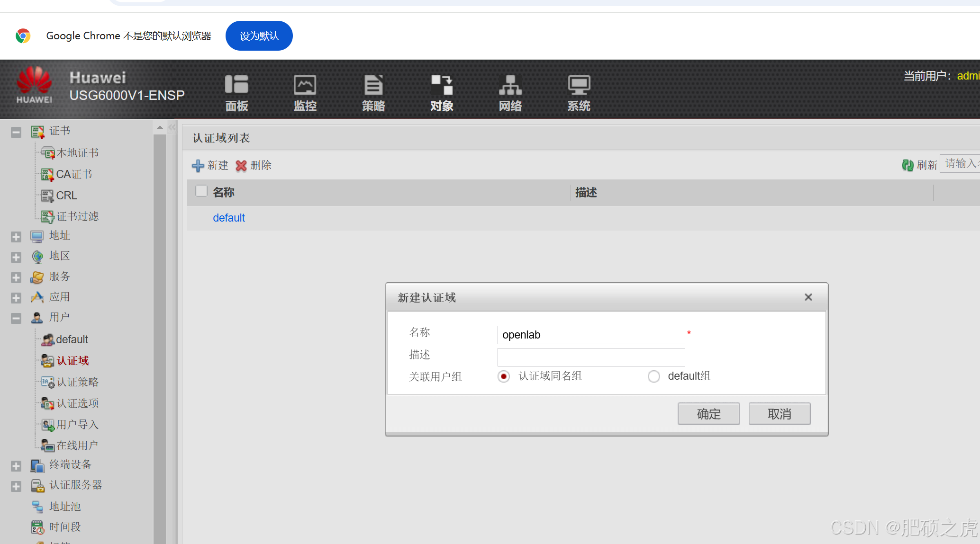The image size is (980, 544).
Task: Click the 确定 confirm button
Action: [x=708, y=414]
